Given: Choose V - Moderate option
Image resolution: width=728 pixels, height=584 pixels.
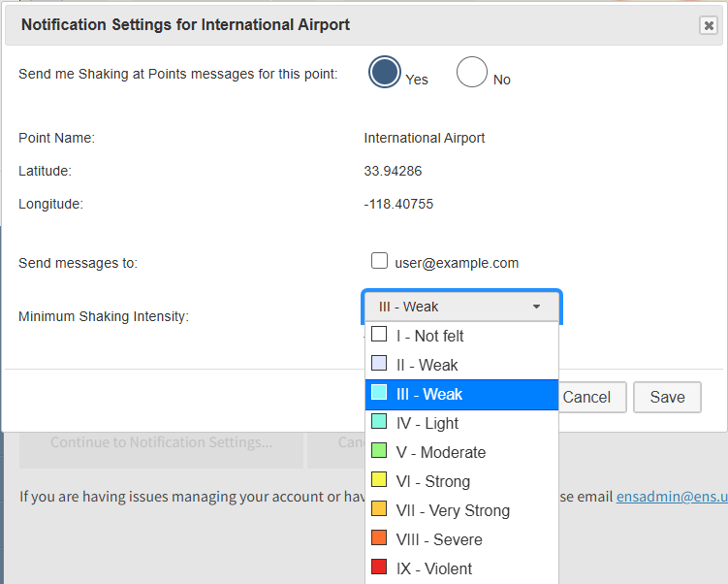Looking at the screenshot, I should pos(461,452).
